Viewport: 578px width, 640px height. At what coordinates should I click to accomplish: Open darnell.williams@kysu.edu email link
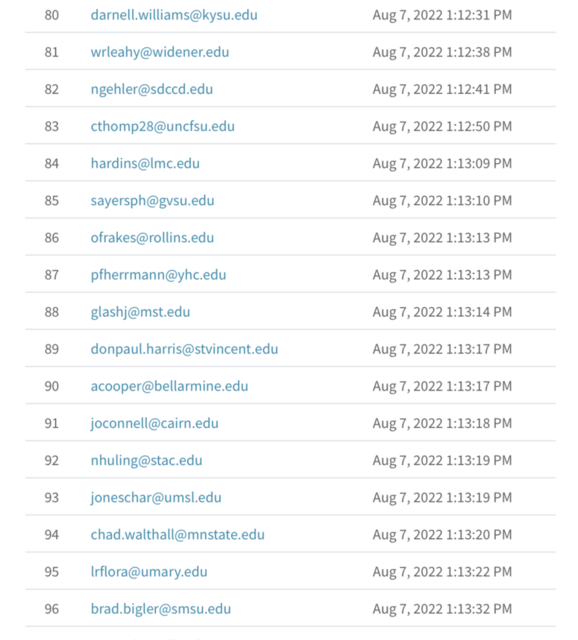click(x=174, y=15)
